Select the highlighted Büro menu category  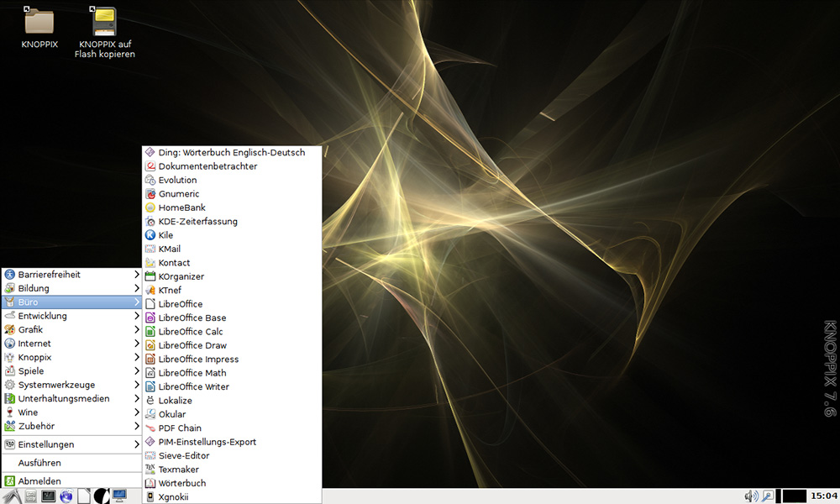click(71, 302)
